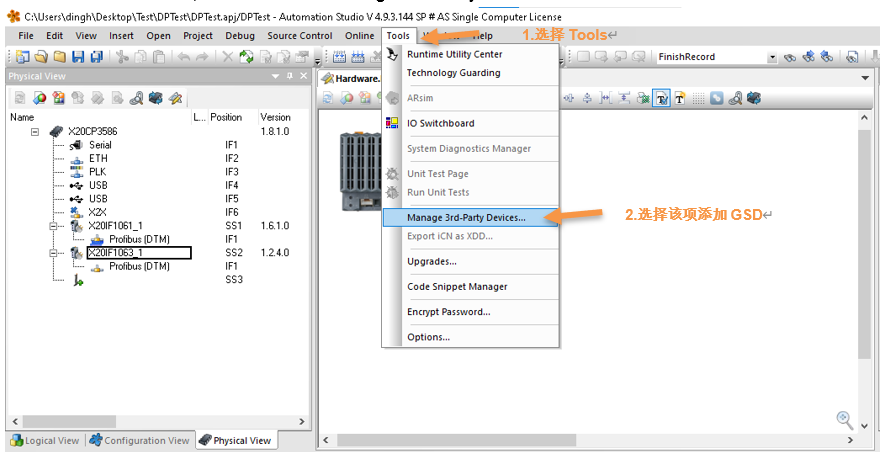The height and width of the screenshot is (452, 880).
Task: Click the FinishRecord search text field
Action: [x=712, y=57]
